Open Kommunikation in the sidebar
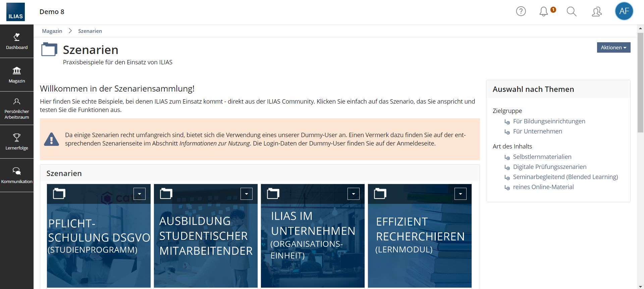Image resolution: width=644 pixels, height=289 pixels. 17,175
